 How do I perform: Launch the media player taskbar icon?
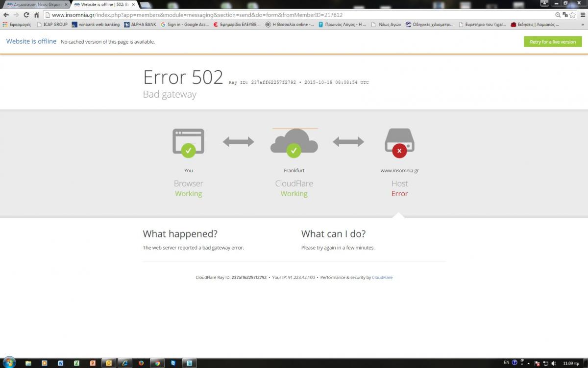click(x=45, y=363)
